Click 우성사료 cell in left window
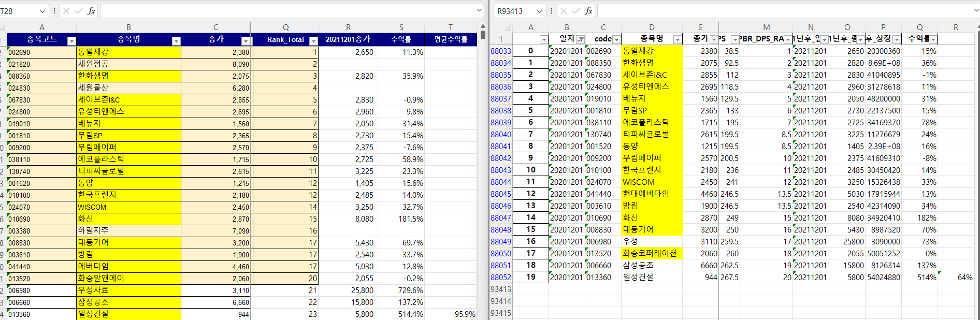 [128, 290]
